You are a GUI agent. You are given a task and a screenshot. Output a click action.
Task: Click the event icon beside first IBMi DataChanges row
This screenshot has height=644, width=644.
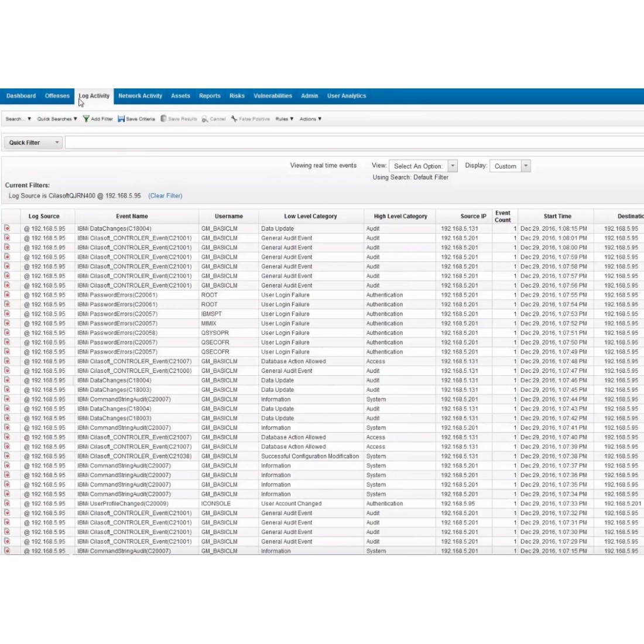(8, 228)
